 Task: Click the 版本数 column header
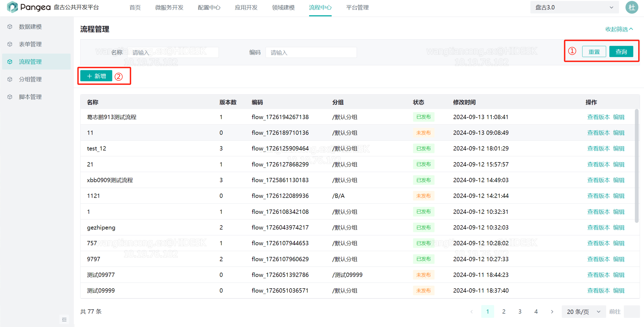pyautogui.click(x=228, y=102)
